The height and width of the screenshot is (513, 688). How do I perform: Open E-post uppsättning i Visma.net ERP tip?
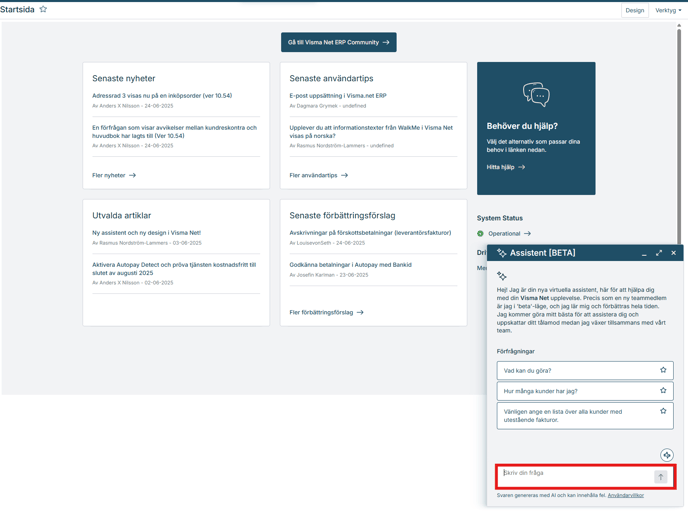click(x=338, y=95)
